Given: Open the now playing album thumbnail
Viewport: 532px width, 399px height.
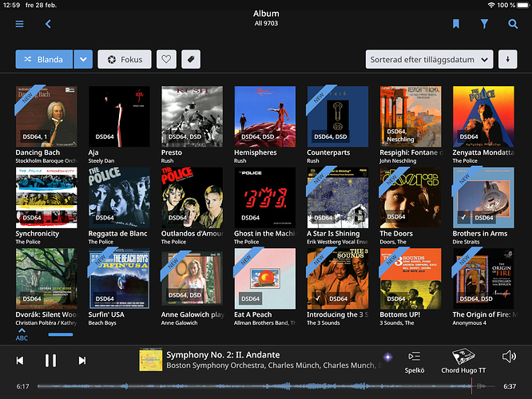Looking at the screenshot, I should 151,361.
